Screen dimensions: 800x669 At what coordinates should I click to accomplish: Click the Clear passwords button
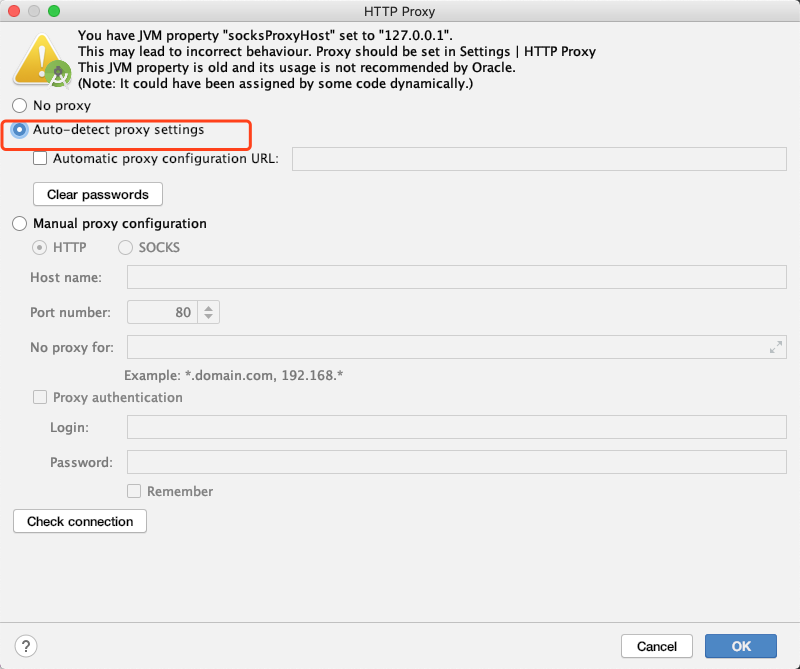[98, 194]
